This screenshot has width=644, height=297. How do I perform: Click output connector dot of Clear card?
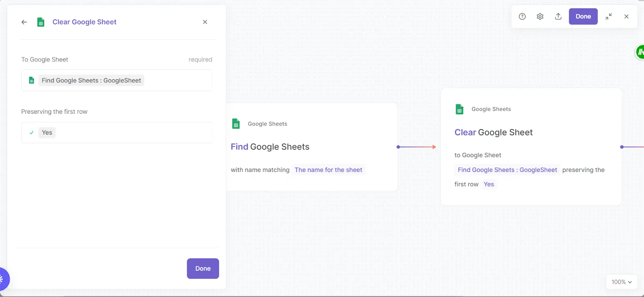tap(622, 147)
